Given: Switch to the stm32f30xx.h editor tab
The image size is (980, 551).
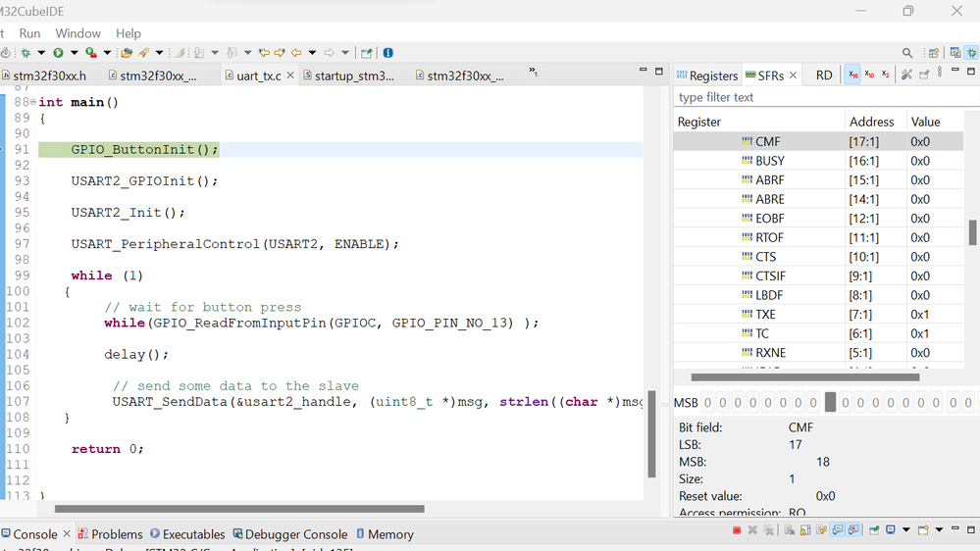Looking at the screenshot, I should [x=44, y=75].
